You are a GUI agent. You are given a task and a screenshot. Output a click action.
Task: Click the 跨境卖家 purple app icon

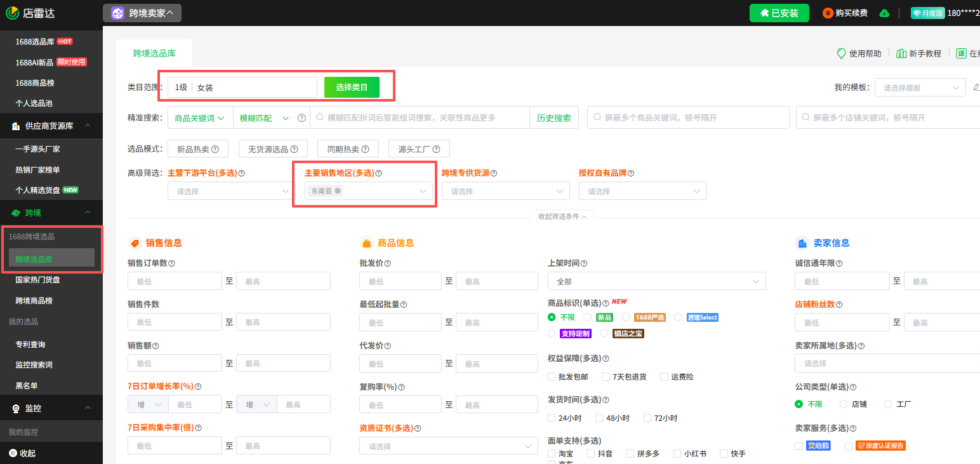click(x=117, y=13)
